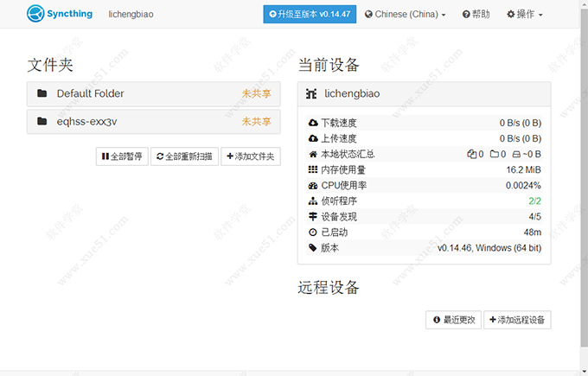Click the upload speed cloud icon
Viewport: 588px width, 376px height.
(x=313, y=138)
